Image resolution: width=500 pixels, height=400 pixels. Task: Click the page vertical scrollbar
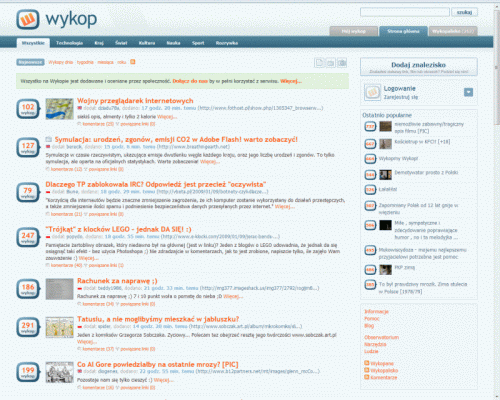point(497,200)
